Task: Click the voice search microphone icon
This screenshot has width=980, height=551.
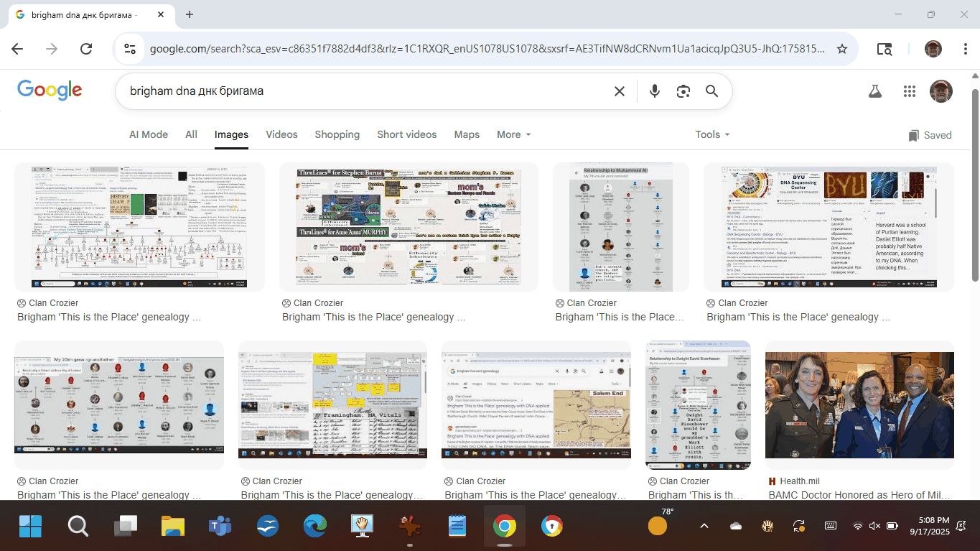Action: click(654, 91)
